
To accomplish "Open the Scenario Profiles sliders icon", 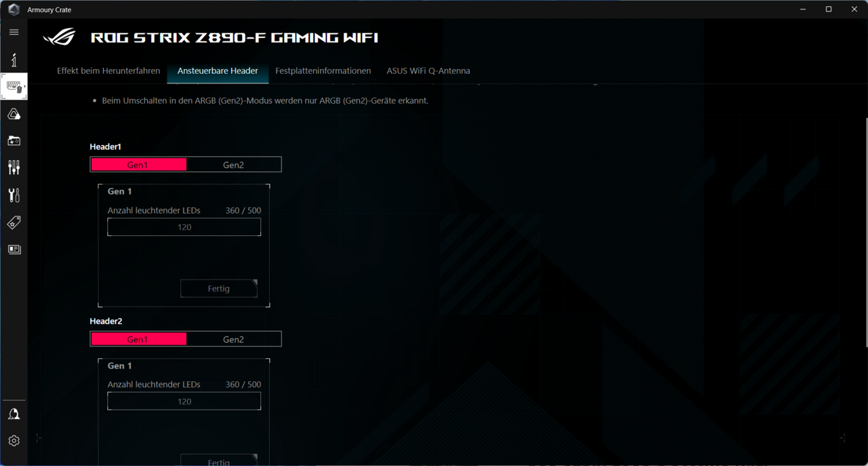I will pyautogui.click(x=14, y=168).
